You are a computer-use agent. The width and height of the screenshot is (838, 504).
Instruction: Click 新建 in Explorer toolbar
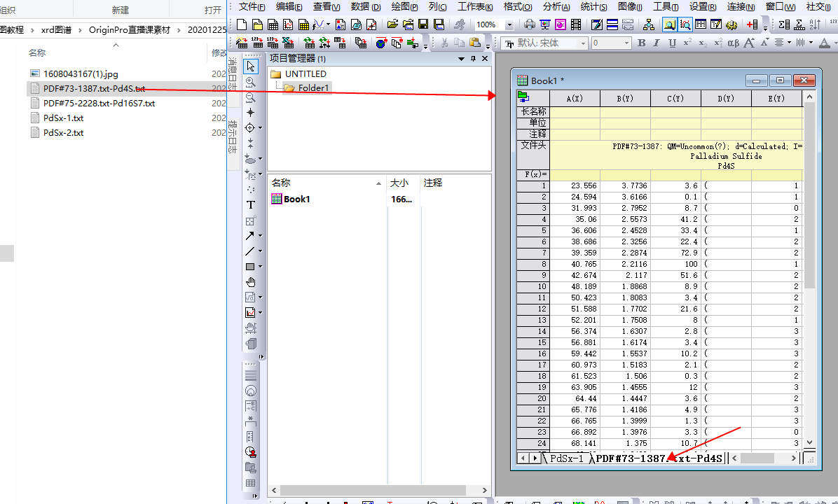(x=121, y=10)
